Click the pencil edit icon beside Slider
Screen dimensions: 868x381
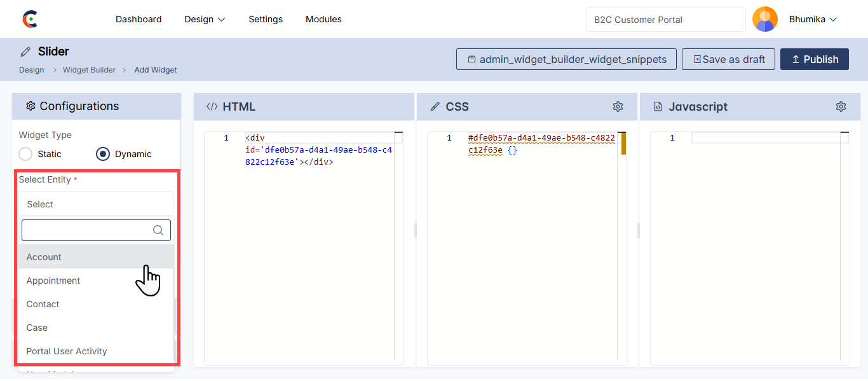[25, 52]
